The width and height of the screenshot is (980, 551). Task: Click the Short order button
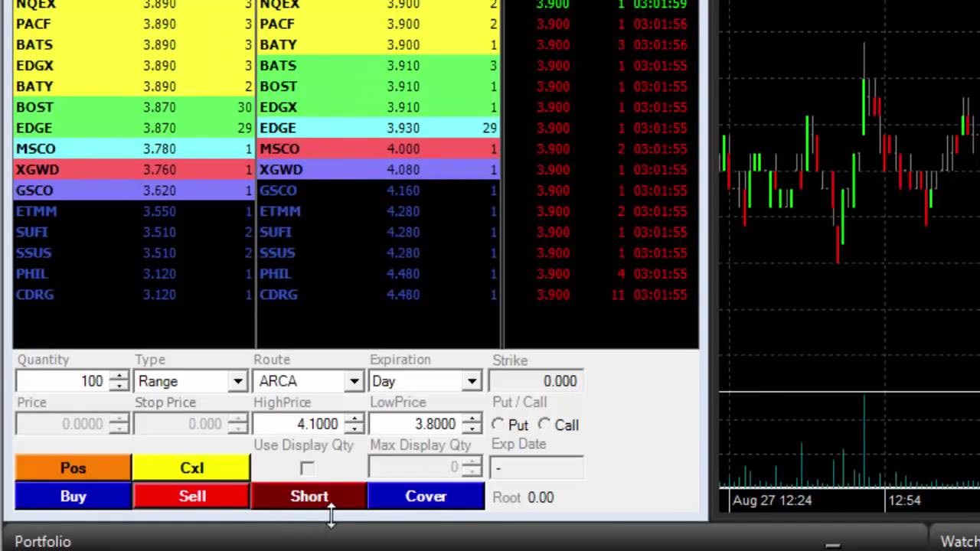click(309, 497)
